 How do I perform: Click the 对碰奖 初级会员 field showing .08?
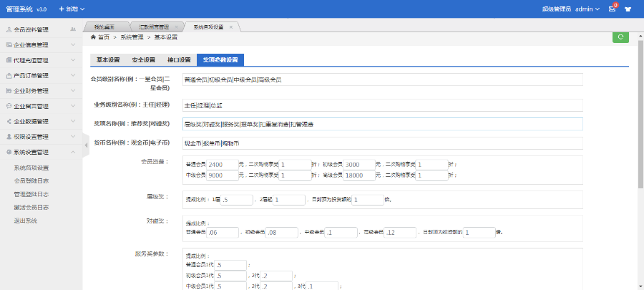(282, 233)
